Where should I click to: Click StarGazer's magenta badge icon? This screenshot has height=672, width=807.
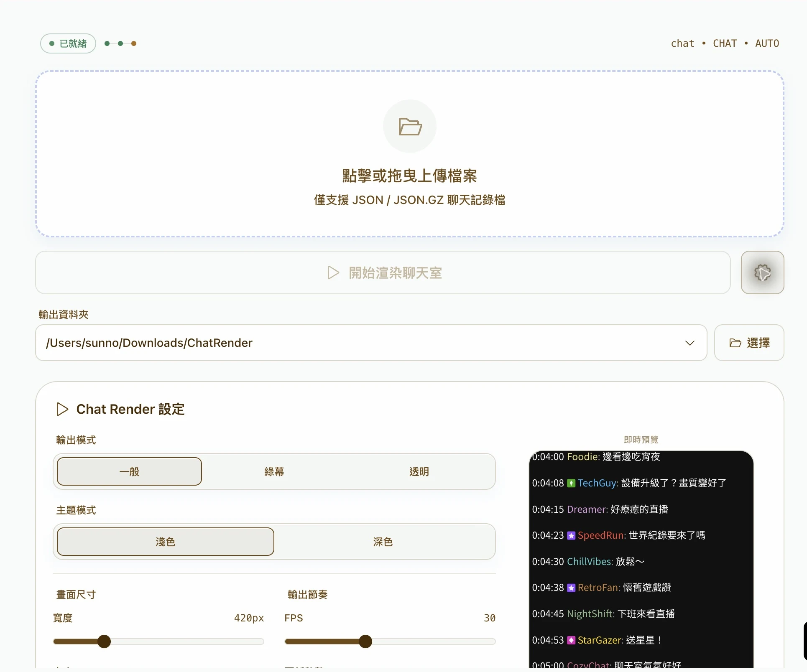(x=571, y=640)
